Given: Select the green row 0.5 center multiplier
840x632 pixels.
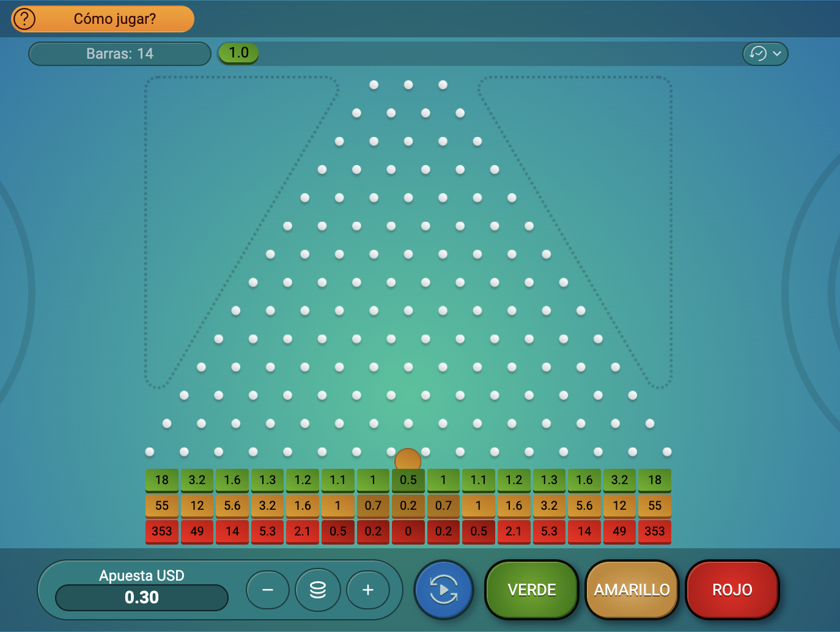Looking at the screenshot, I should pos(408,480).
